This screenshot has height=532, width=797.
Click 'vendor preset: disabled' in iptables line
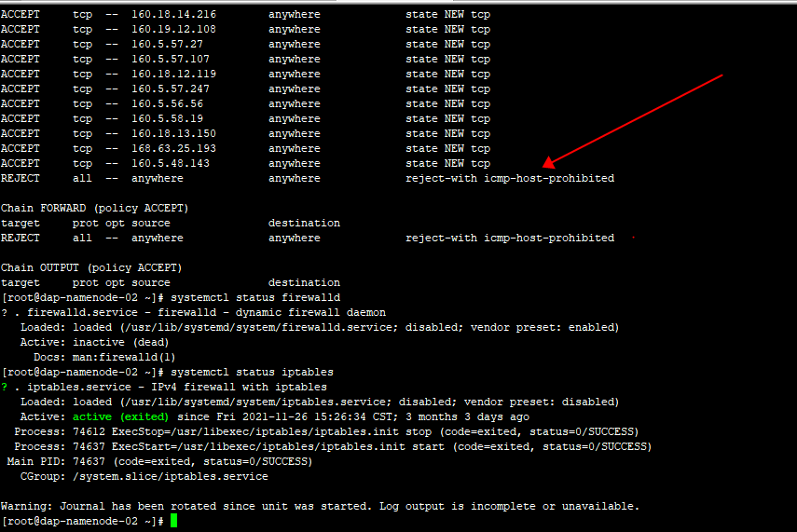[539, 402]
